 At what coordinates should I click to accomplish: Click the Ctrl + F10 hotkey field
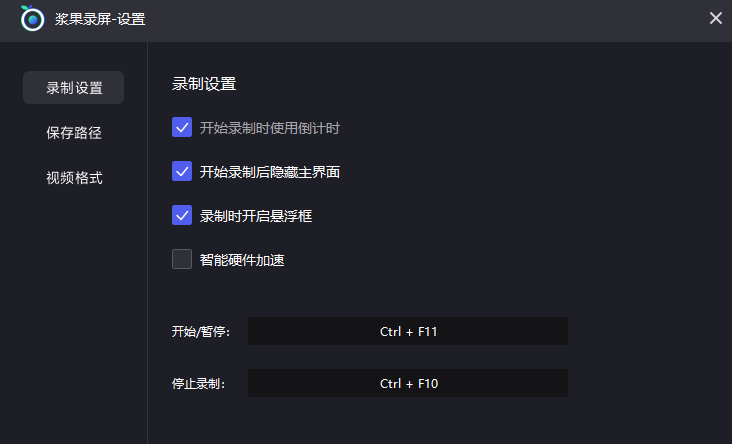(408, 383)
